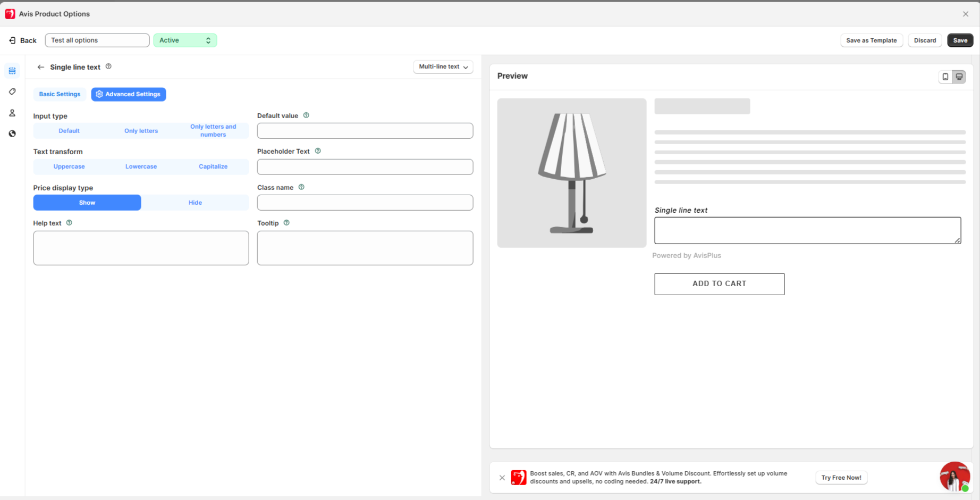Screen dimensions: 980x500
Task: Open the Active status dropdown
Action: 185,40
